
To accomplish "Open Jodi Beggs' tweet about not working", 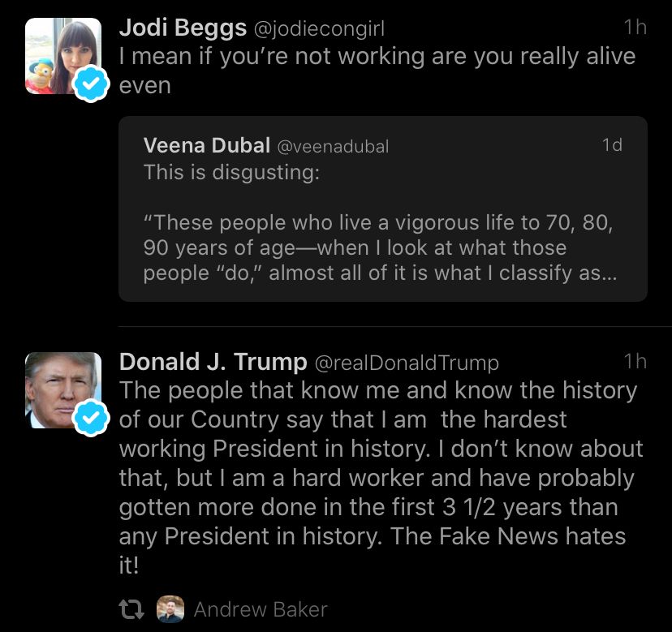I will point(377,70).
